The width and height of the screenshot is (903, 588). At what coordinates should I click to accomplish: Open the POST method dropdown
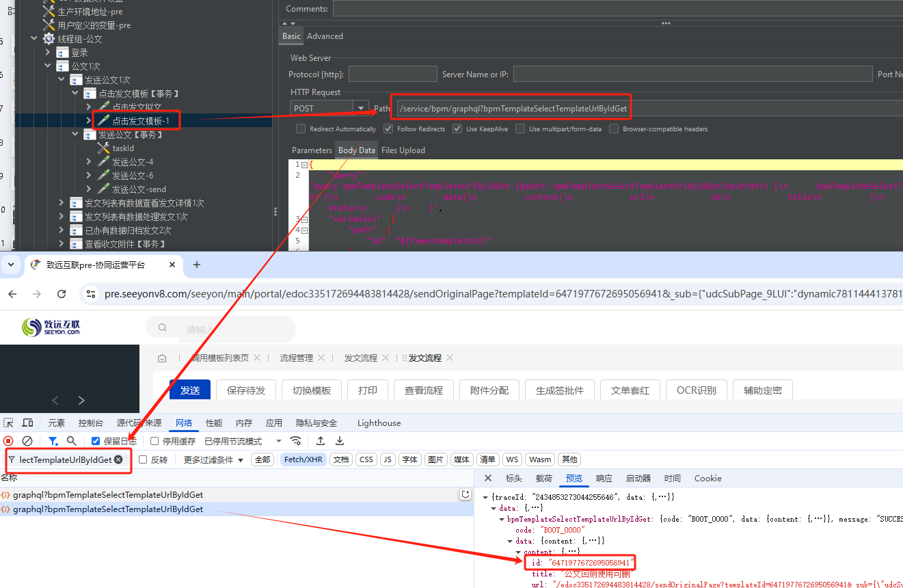pyautogui.click(x=360, y=108)
